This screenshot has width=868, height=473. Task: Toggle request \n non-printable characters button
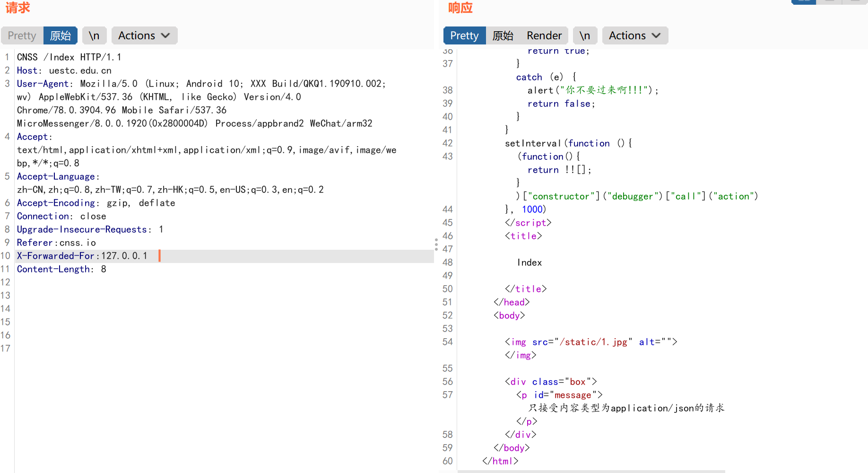tap(94, 35)
